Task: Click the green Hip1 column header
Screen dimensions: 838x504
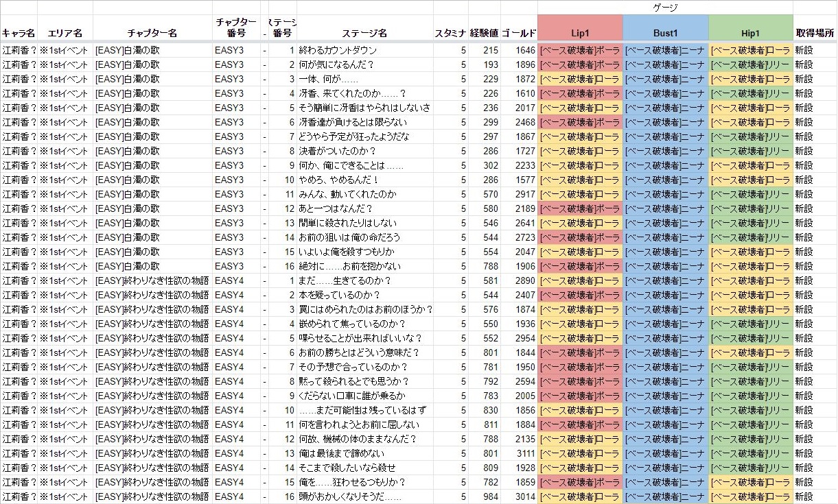Action: coord(750,33)
